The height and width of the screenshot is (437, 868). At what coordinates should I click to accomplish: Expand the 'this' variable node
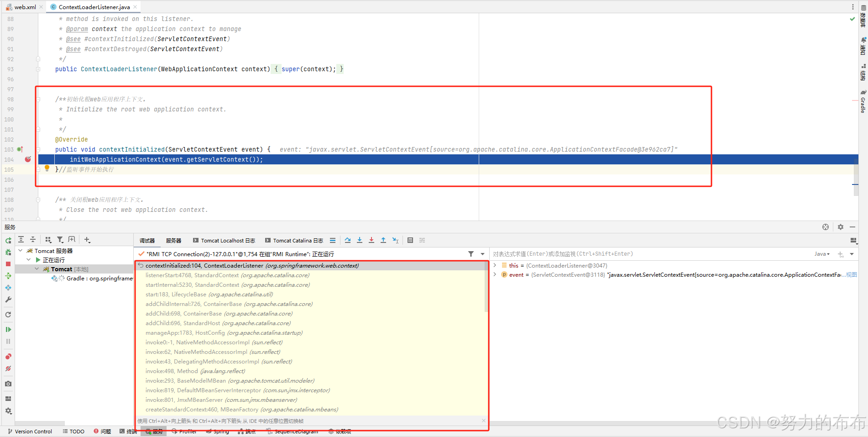coord(495,265)
